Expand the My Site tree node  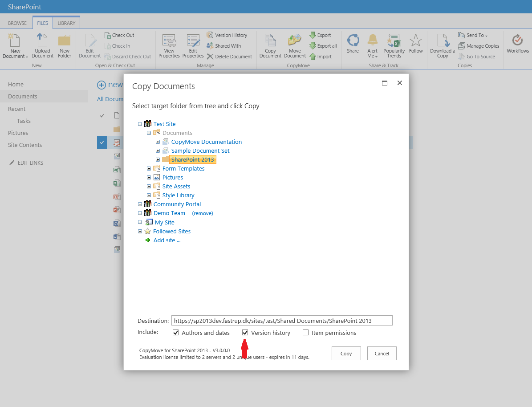click(x=140, y=222)
